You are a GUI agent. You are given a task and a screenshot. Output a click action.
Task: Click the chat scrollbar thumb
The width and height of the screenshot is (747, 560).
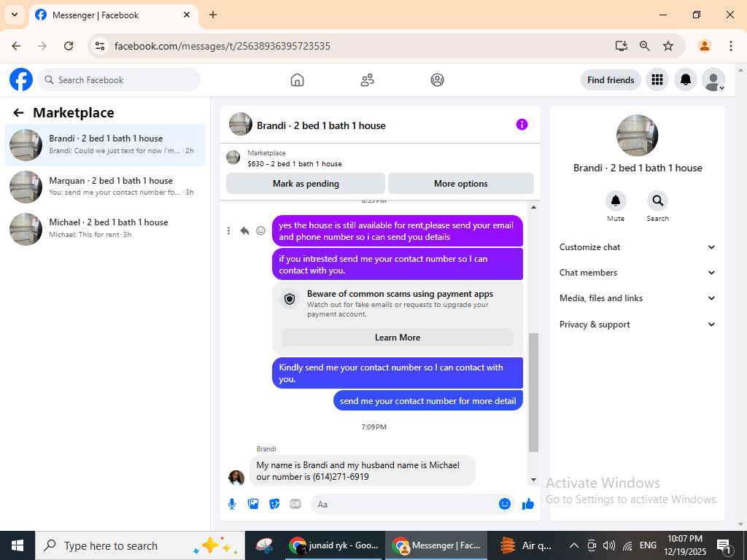(533, 393)
